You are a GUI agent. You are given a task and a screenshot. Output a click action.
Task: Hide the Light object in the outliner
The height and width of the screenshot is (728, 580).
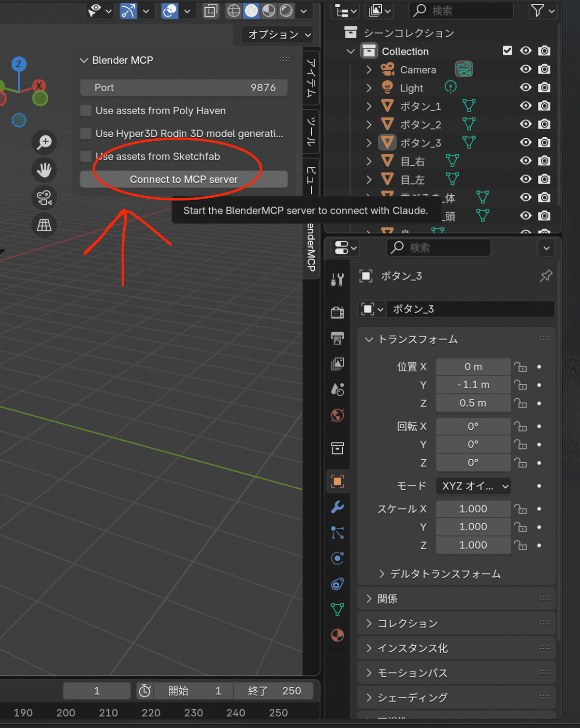(526, 87)
